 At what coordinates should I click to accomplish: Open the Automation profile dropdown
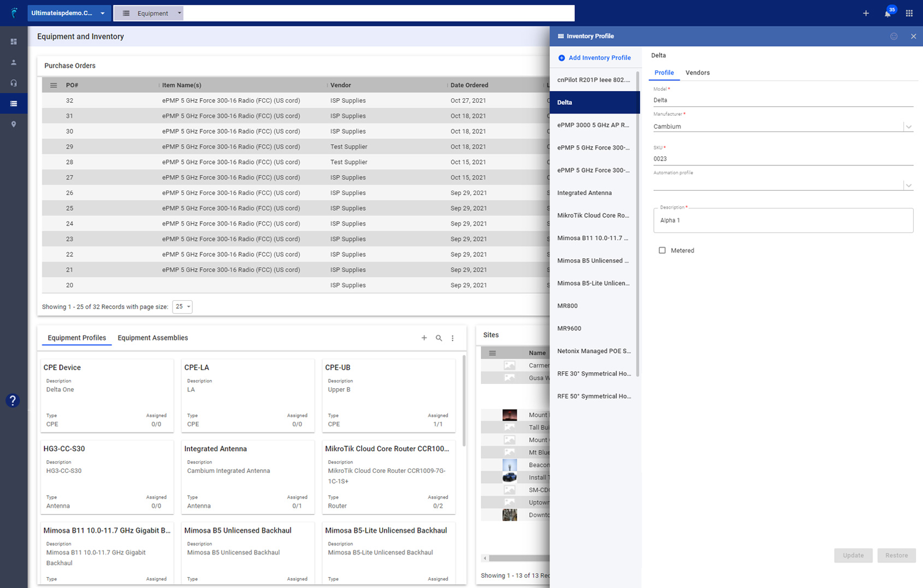909,185
